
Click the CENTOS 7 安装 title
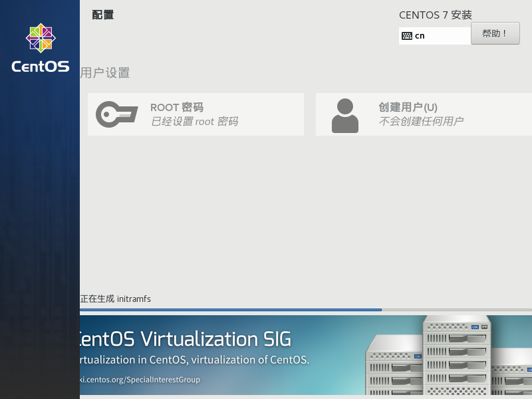coord(436,15)
